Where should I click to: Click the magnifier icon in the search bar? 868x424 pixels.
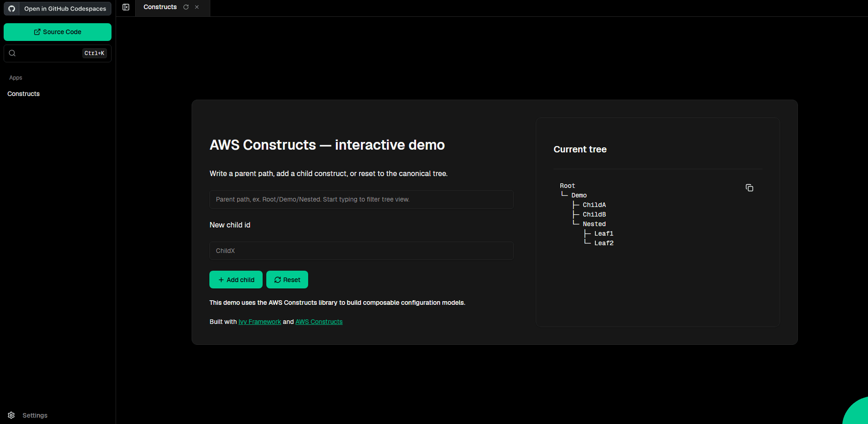tap(12, 53)
